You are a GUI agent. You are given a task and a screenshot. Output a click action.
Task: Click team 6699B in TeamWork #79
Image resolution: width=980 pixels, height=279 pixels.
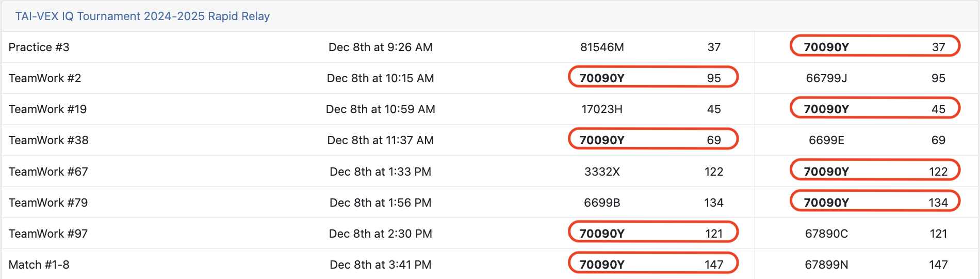pyautogui.click(x=602, y=203)
